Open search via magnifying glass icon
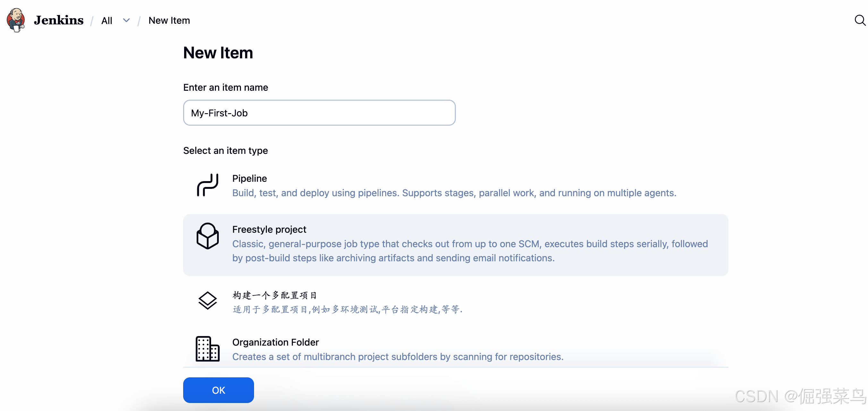Screen dimensions: 868x411 (x=860, y=20)
